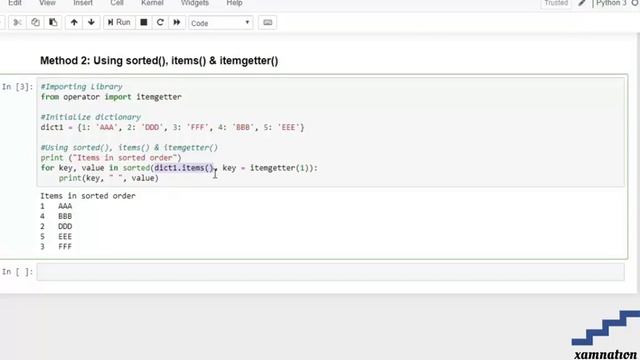Open the cell type Code dropdown
Screen dimensions: 640x360
coord(220,23)
